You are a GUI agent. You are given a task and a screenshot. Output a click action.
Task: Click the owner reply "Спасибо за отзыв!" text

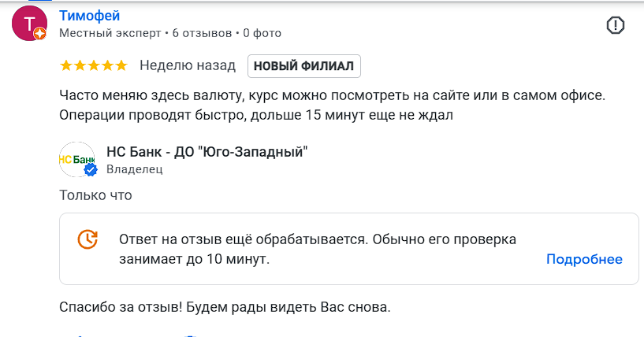[x=225, y=306]
